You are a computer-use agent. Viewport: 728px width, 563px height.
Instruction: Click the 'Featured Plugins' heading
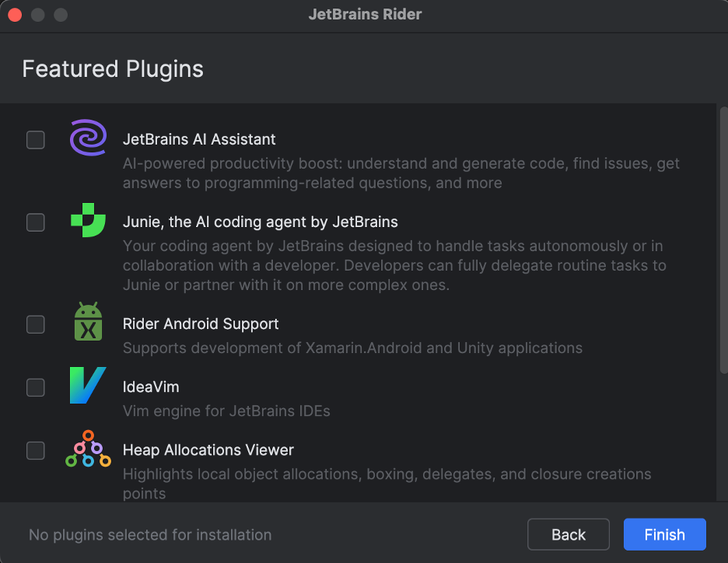click(113, 69)
